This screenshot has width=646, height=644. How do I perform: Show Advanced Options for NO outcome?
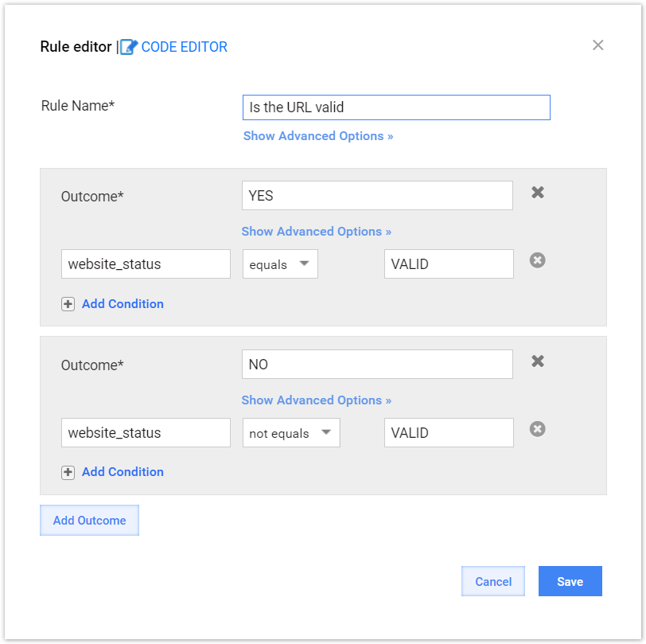pyautogui.click(x=317, y=400)
